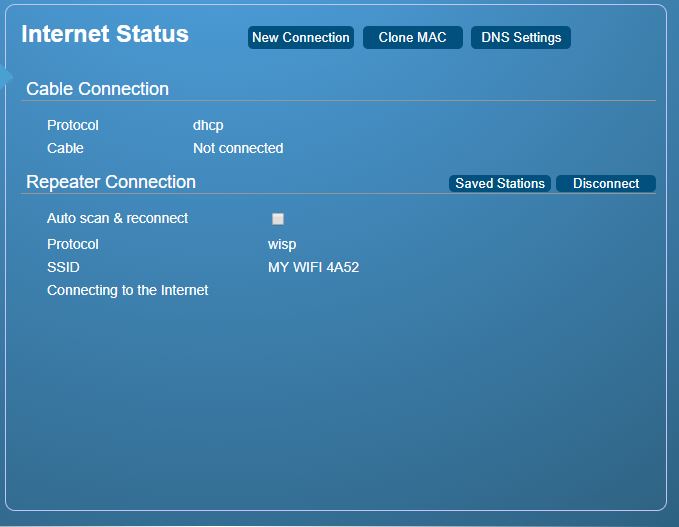679x527 pixels.
Task: Click the Not connected cable status
Action: click(x=238, y=149)
